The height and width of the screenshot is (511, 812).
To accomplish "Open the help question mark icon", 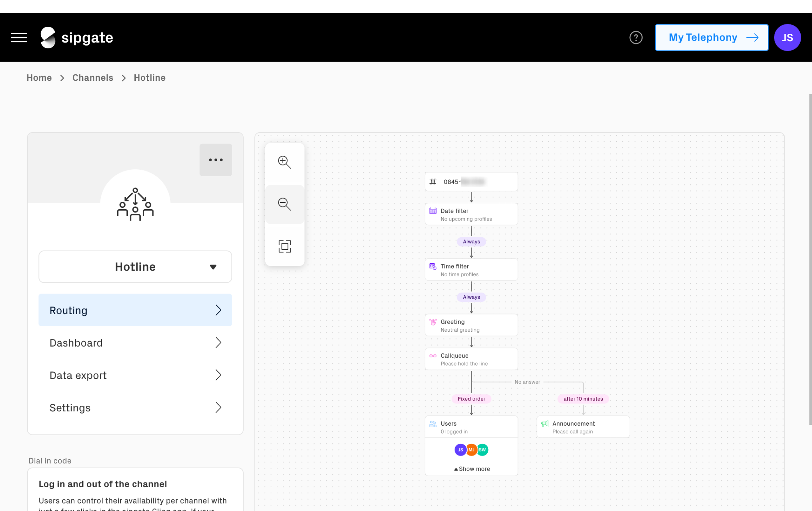I will (636, 37).
